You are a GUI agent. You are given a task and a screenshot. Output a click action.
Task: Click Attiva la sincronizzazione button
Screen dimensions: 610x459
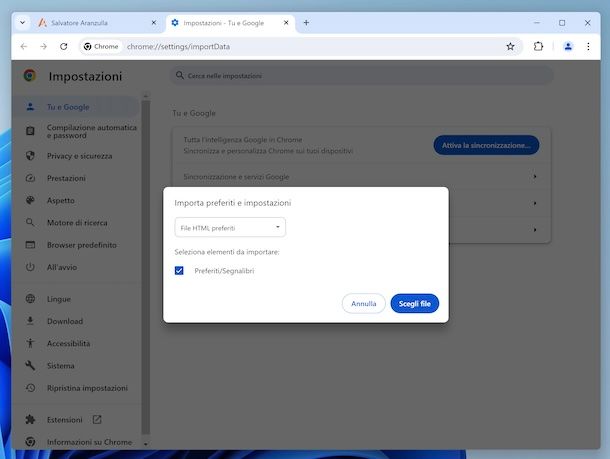(486, 145)
